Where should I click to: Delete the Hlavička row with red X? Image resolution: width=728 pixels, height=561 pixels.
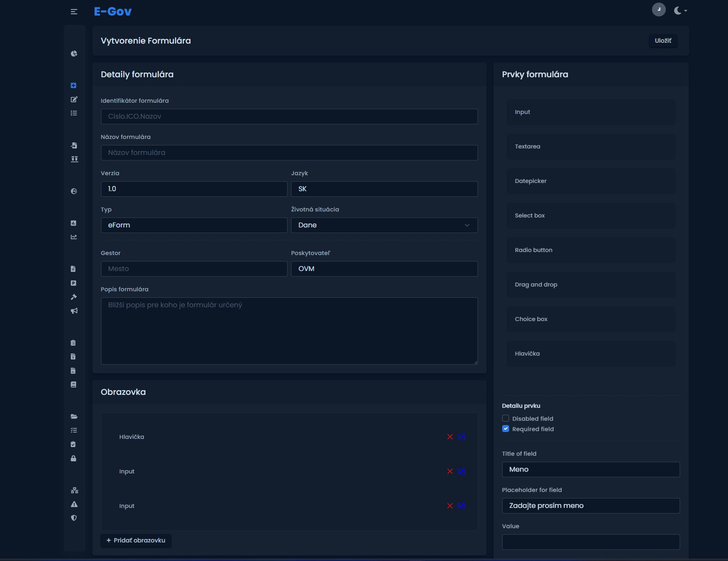pyautogui.click(x=450, y=437)
